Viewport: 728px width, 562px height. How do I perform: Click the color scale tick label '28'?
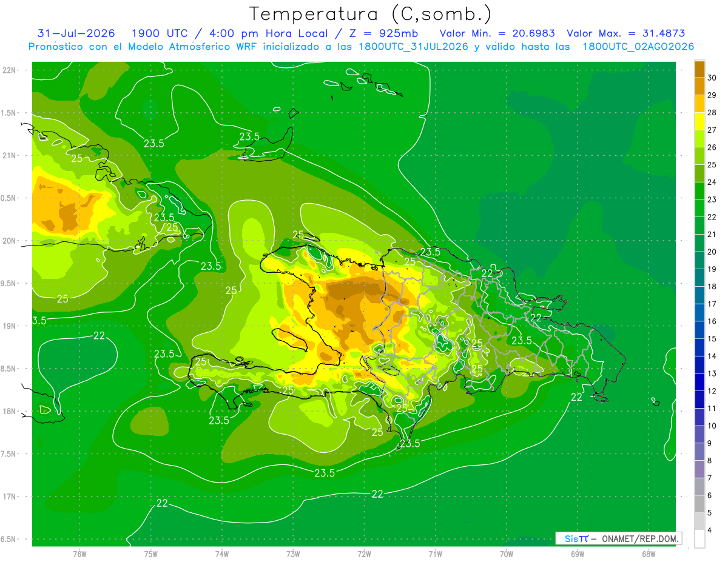pos(713,112)
